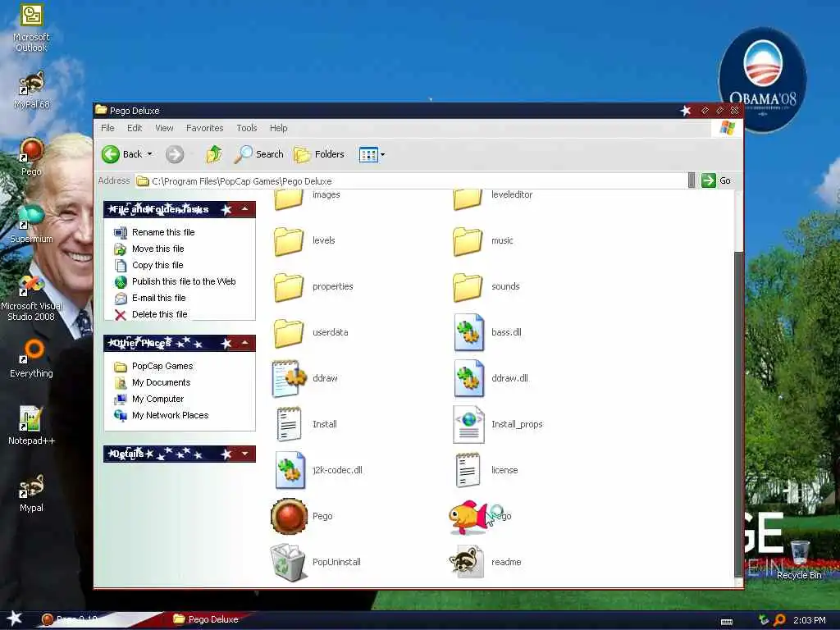Collapse File and Folder Tasks panel
Viewport: 840px width, 630px height.
coord(244,209)
